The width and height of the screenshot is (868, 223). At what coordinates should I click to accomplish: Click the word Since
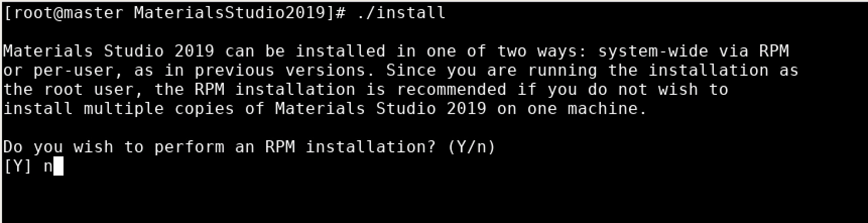point(411,70)
